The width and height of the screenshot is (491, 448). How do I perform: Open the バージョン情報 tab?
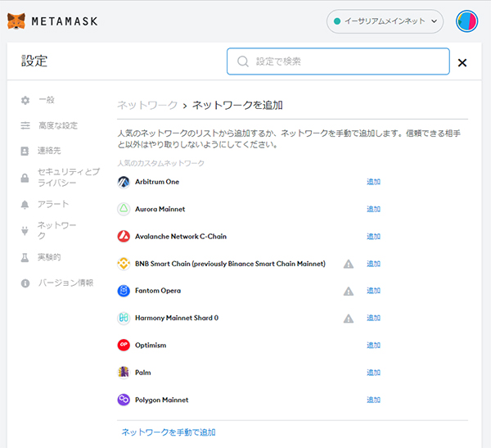pyautogui.click(x=65, y=283)
